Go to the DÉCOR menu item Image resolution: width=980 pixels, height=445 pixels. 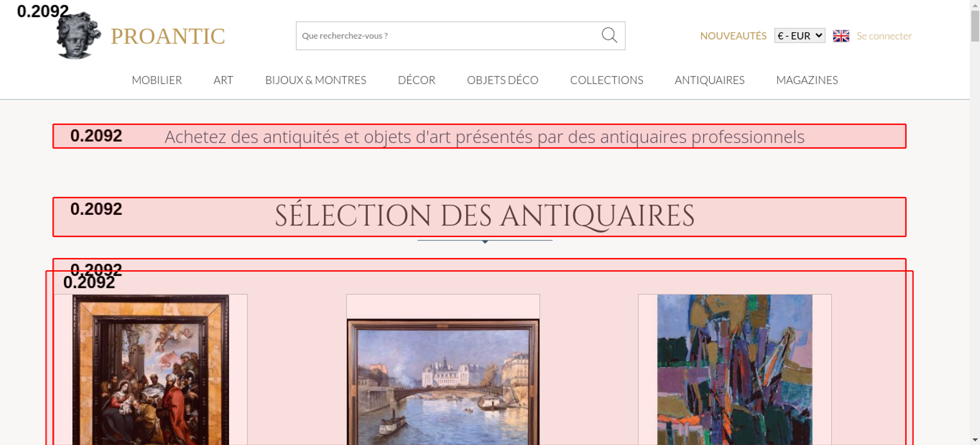416,80
